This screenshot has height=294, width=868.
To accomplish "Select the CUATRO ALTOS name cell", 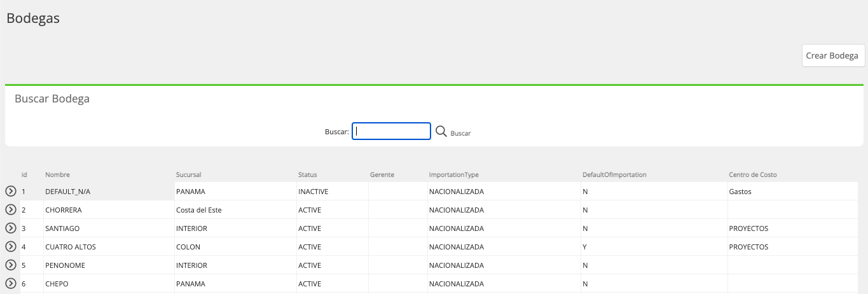I will pyautogui.click(x=108, y=247).
